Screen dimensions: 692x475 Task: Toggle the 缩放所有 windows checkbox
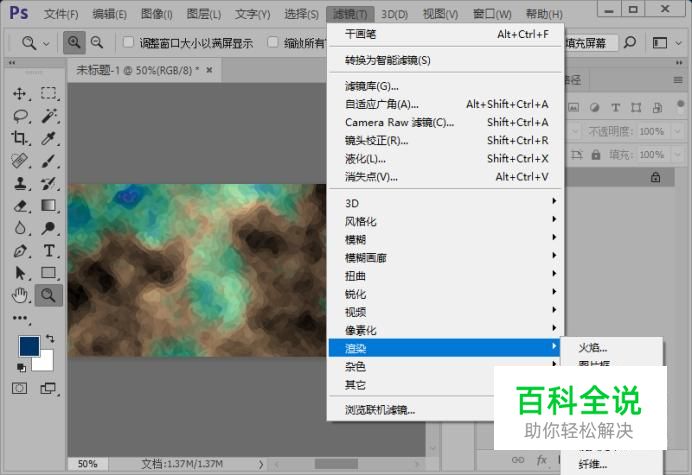point(273,42)
